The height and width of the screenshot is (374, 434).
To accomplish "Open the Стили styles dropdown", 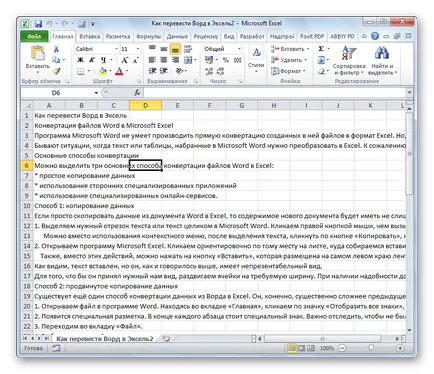I will click(x=256, y=59).
